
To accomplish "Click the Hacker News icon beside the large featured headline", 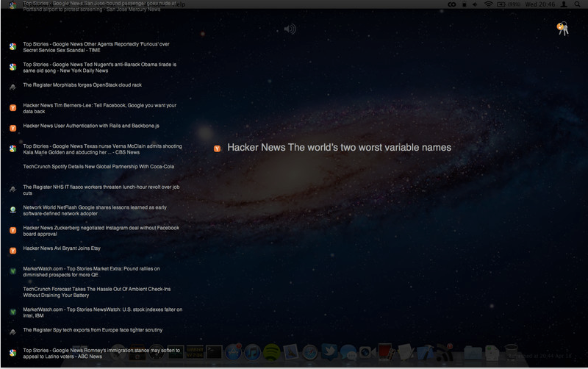I will coord(217,149).
